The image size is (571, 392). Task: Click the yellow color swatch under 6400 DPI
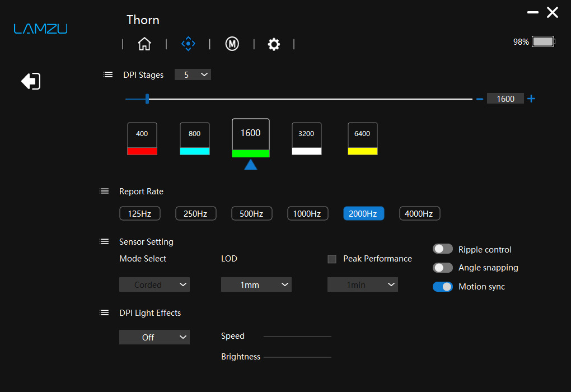click(x=363, y=151)
